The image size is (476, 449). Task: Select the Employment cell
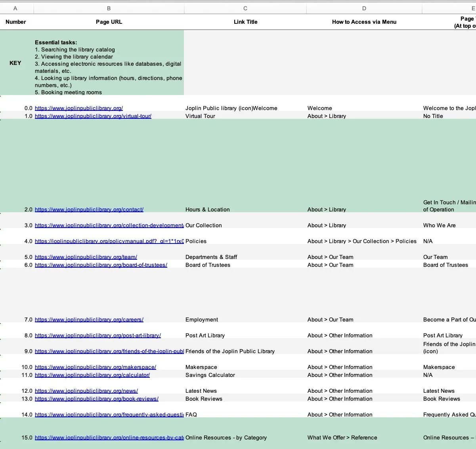tap(245, 295)
